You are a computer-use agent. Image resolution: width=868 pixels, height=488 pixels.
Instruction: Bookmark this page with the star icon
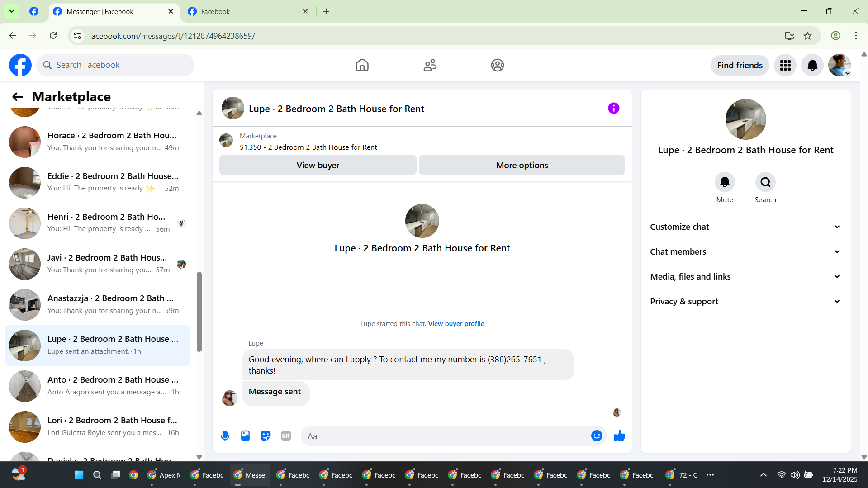tap(808, 36)
